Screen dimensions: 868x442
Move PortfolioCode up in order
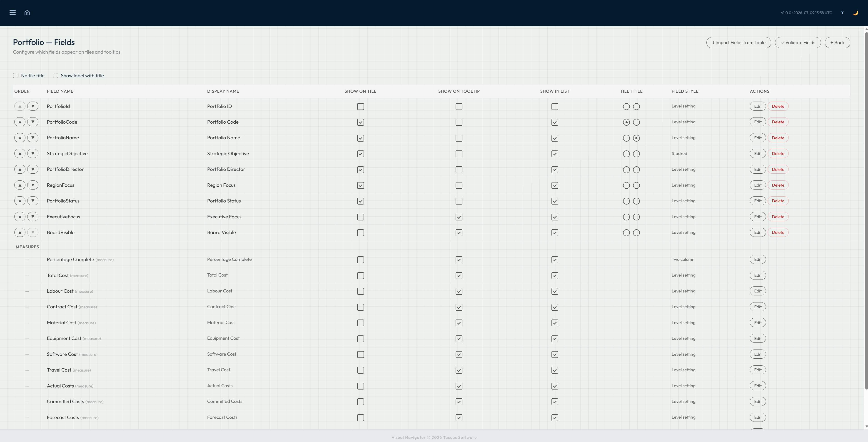(x=20, y=122)
